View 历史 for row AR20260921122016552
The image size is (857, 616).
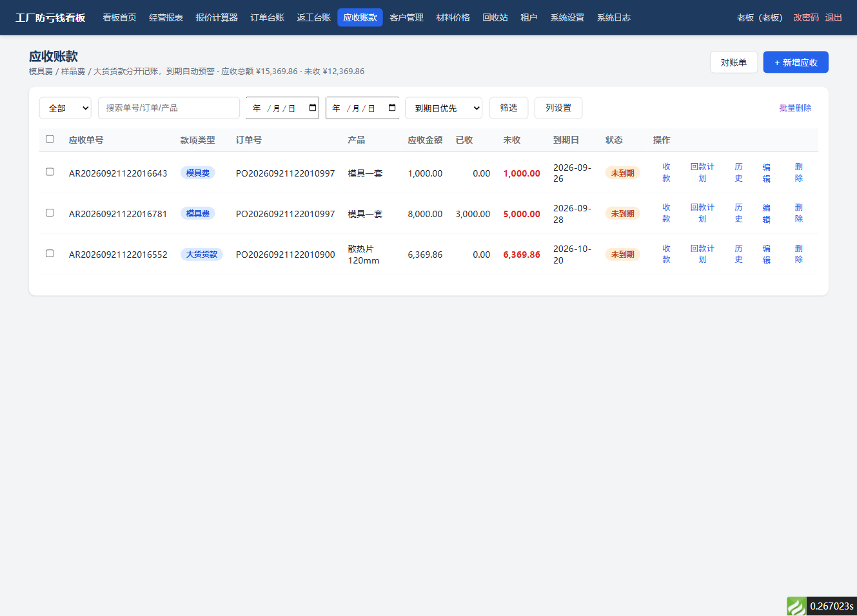tap(738, 254)
